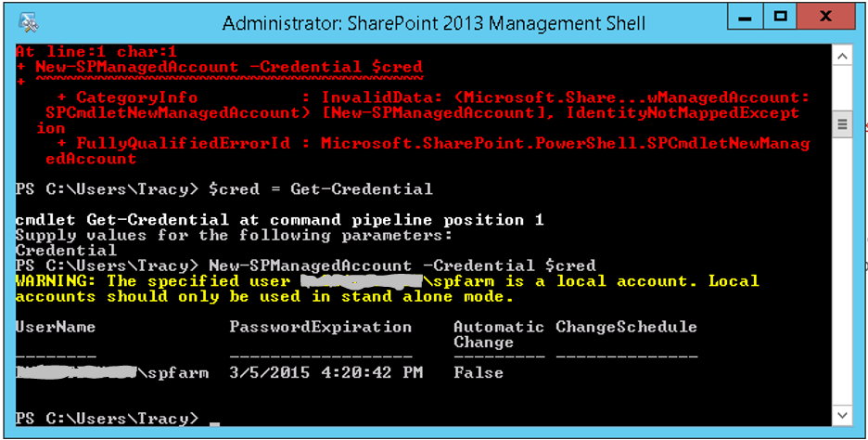
Task: Open the PowerShell window system menu icon
Action: [29, 20]
